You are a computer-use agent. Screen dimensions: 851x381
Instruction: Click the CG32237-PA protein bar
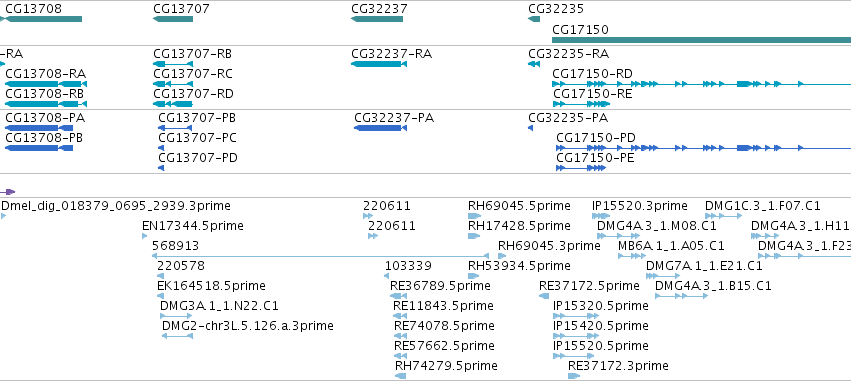(380, 128)
